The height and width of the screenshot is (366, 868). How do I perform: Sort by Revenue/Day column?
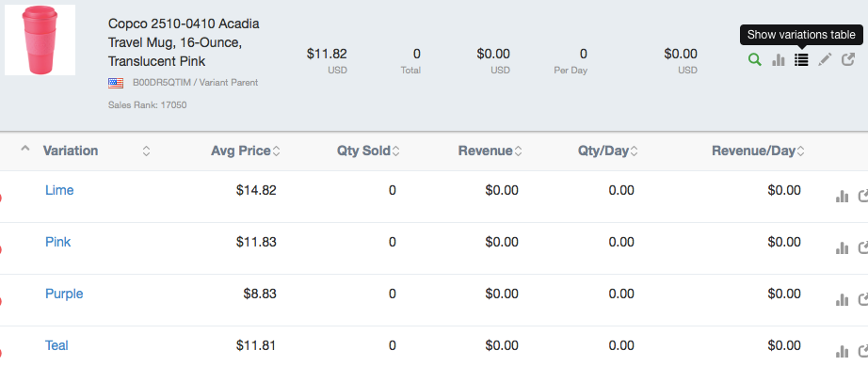pos(800,151)
